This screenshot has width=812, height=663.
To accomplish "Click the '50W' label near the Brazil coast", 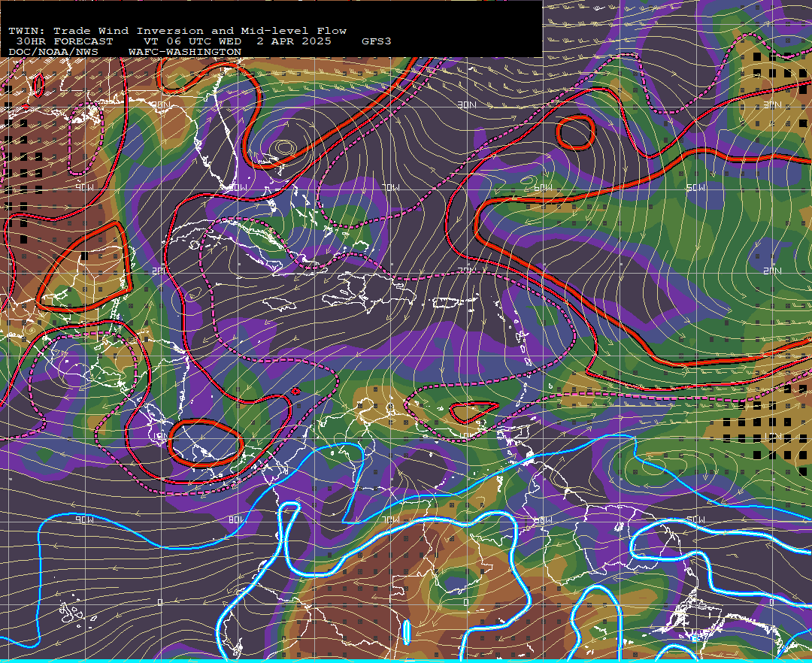I will 695,519.
